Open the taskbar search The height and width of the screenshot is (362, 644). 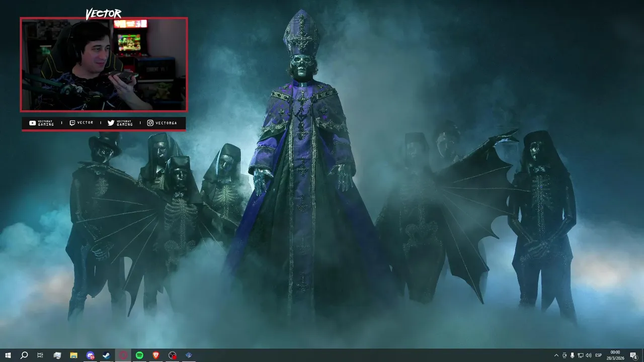click(x=24, y=355)
